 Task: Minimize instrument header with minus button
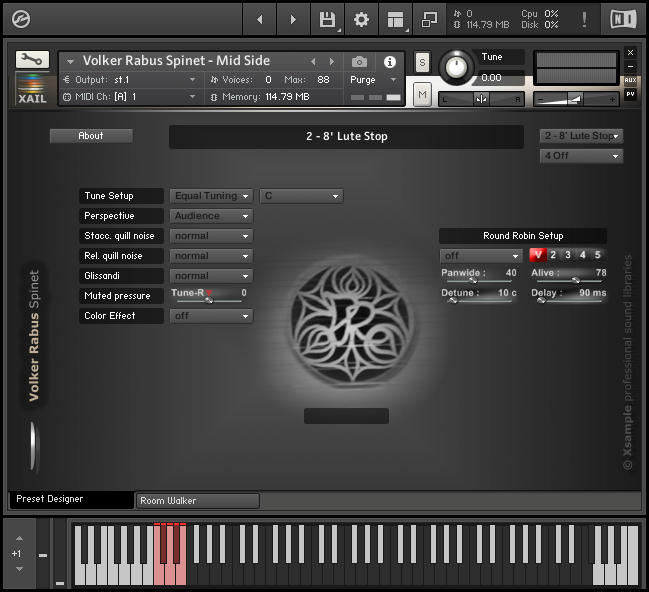pos(630,66)
